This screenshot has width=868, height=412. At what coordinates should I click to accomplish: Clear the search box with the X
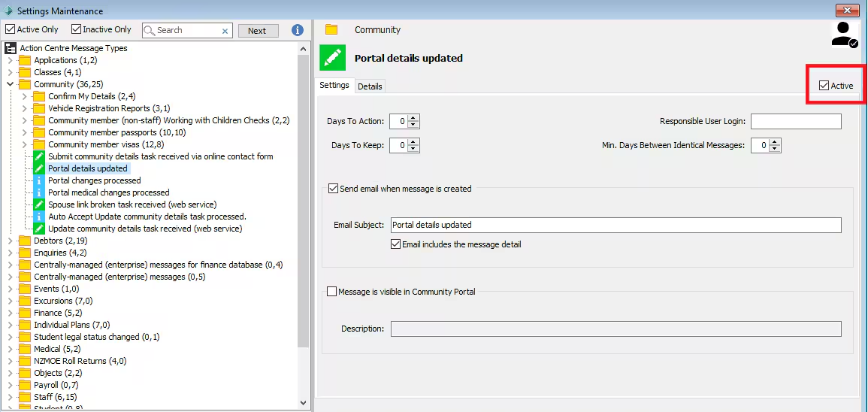[225, 31]
